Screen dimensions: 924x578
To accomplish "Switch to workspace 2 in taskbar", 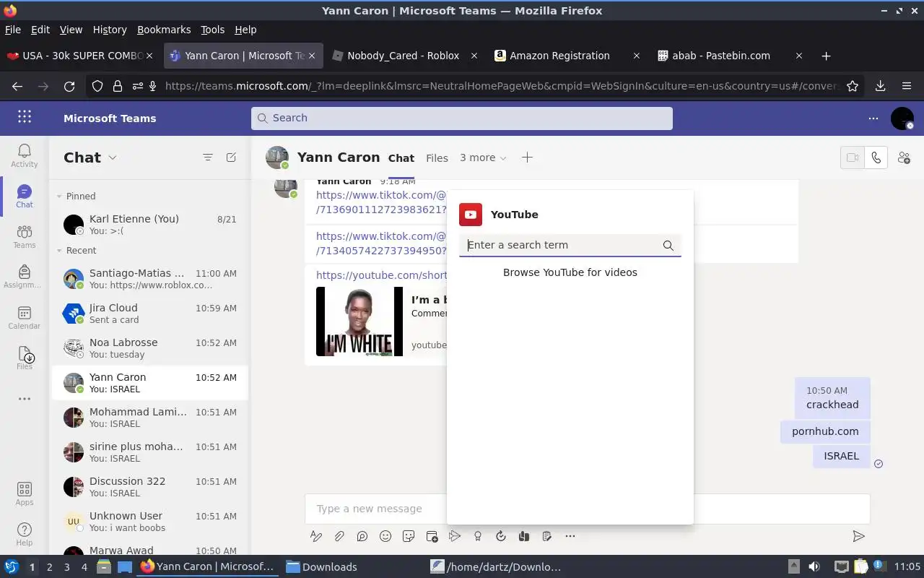I will pos(49,567).
